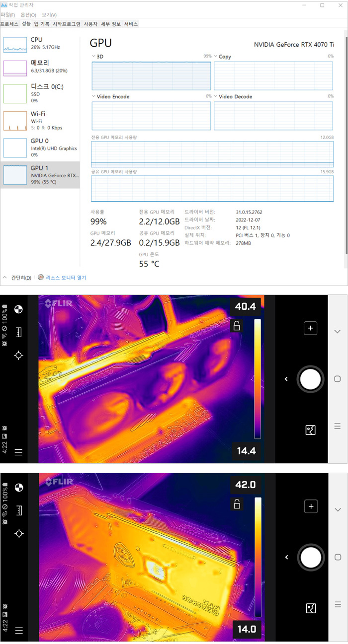This screenshot has width=348, height=644.
Task: Select Wi-Fi in the performance sidebar
Action: tap(40, 121)
